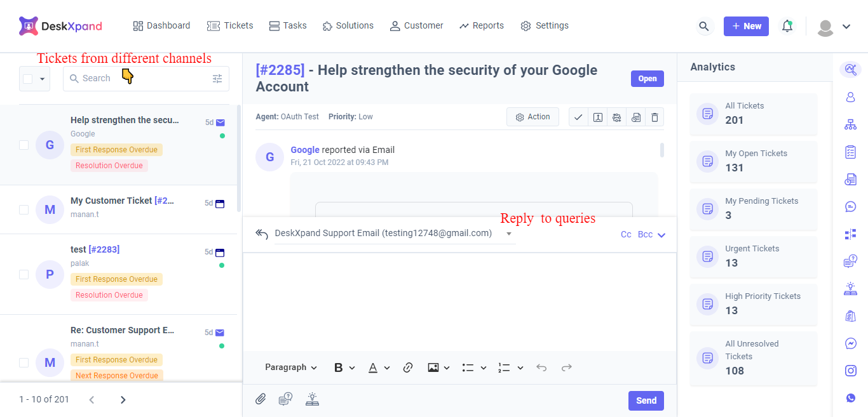The image size is (868, 417).
Task: Click the notification bell icon
Action: [787, 26]
